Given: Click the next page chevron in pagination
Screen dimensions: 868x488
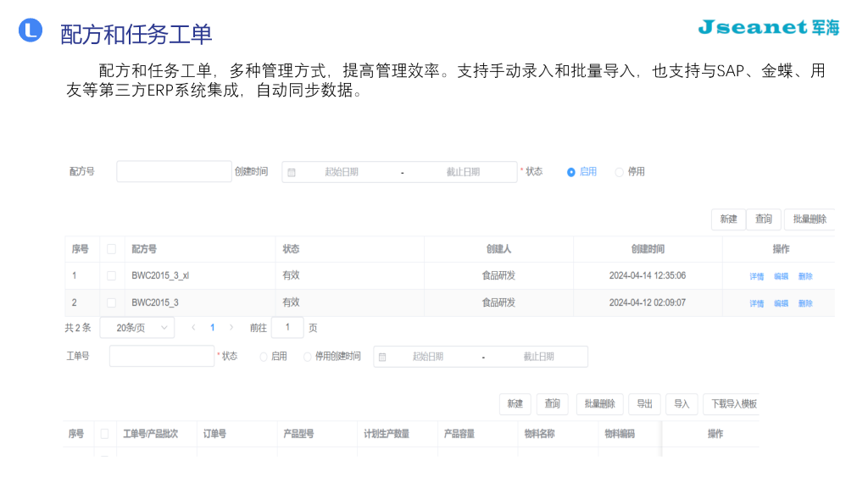Looking at the screenshot, I should (x=232, y=327).
